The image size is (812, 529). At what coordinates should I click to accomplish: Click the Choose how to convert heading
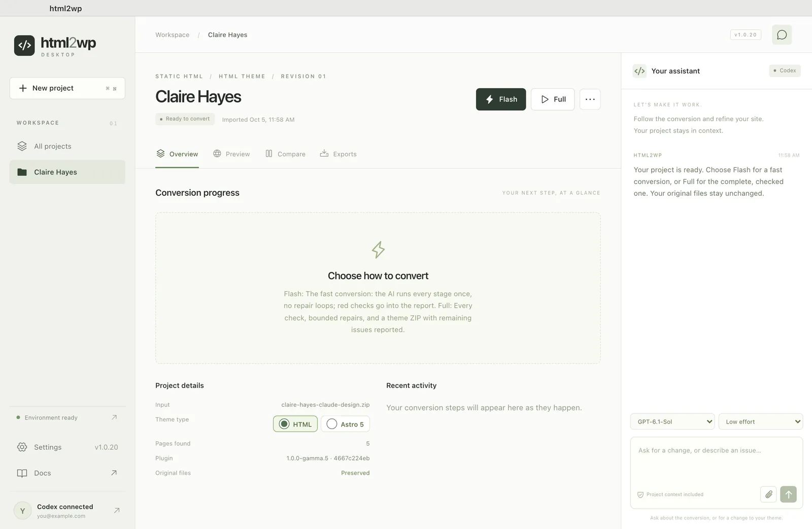coord(378,276)
